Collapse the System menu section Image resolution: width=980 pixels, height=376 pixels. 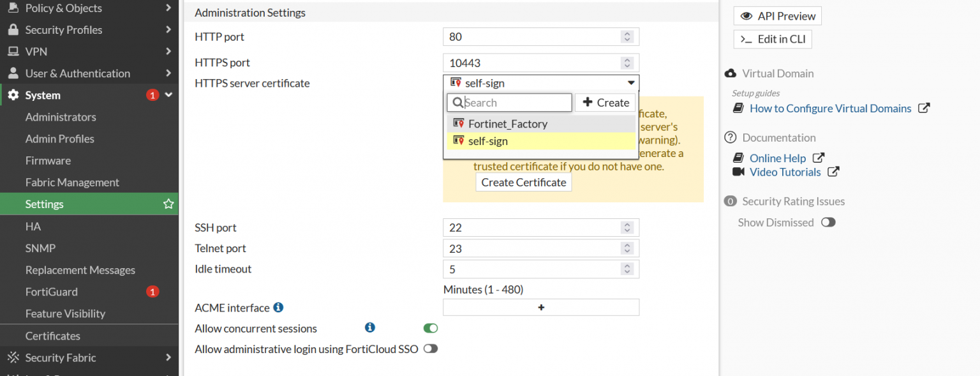[x=168, y=94]
